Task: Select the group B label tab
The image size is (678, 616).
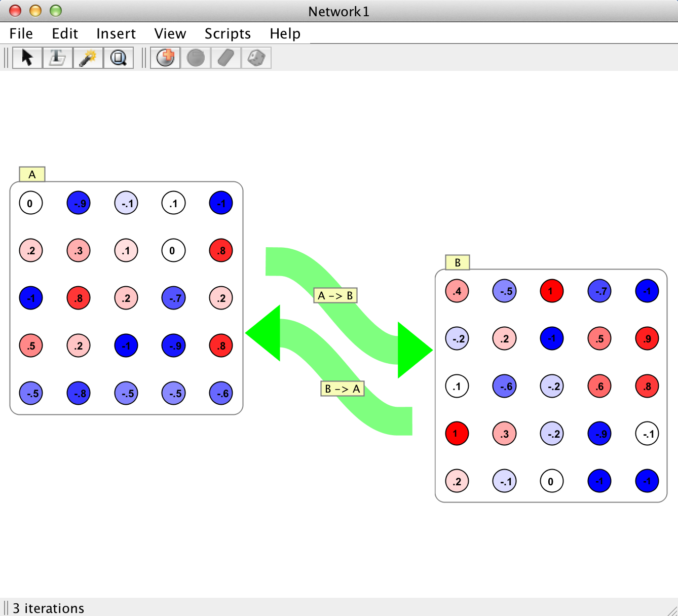Action: [457, 262]
